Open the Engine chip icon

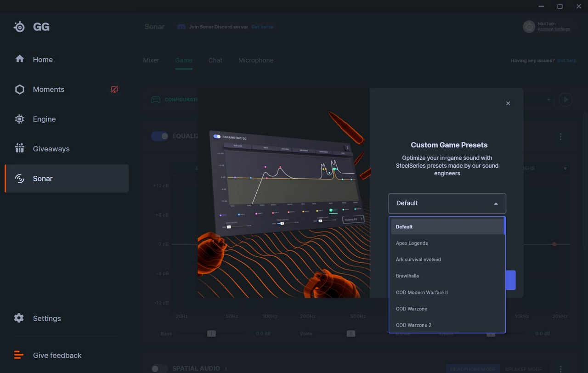[x=19, y=119]
